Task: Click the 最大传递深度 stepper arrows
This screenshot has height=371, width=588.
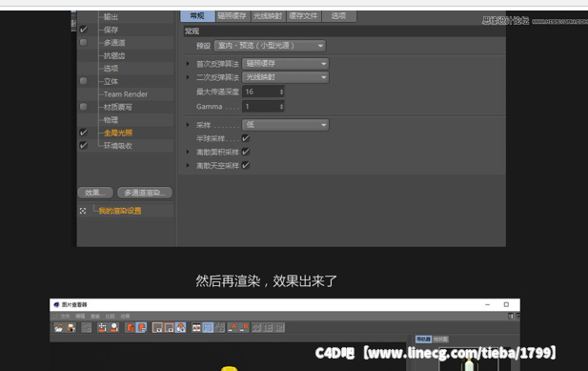Action: (x=281, y=92)
